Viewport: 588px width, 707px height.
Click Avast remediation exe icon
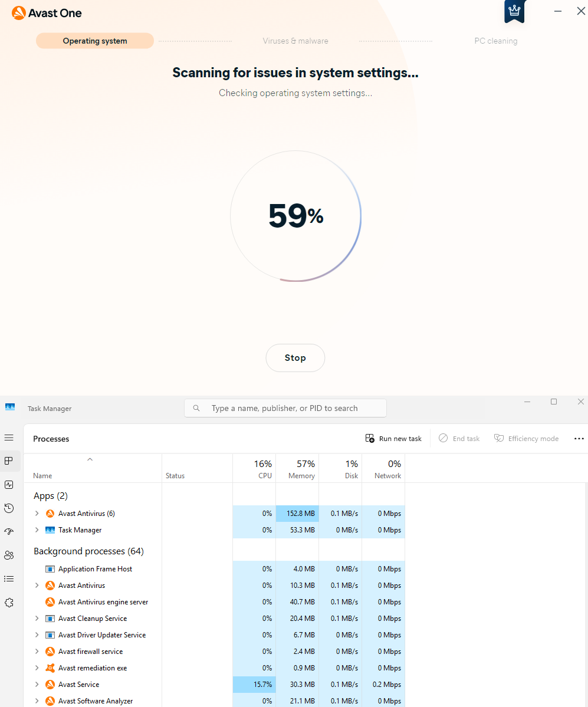(50, 667)
